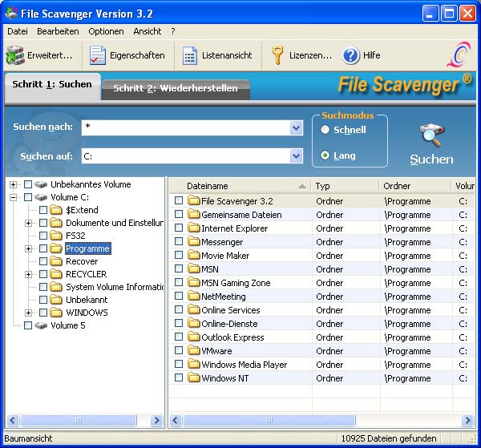Open the Datei menu

click(18, 31)
